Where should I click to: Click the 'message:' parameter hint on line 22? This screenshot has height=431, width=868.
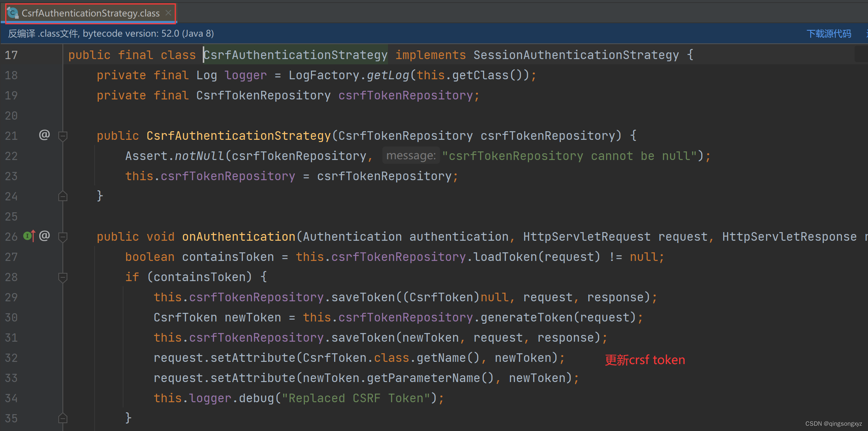point(411,156)
